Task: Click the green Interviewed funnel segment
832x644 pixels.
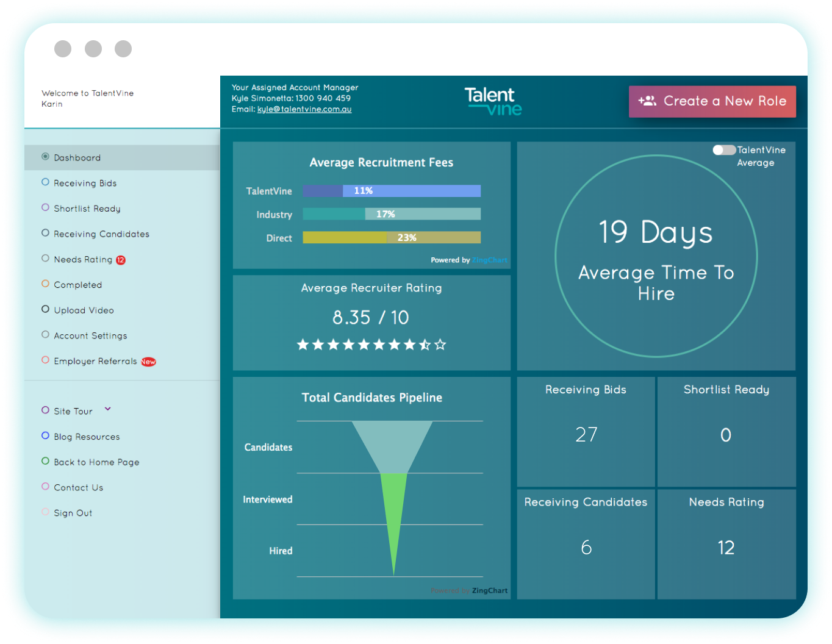Action: point(393,523)
